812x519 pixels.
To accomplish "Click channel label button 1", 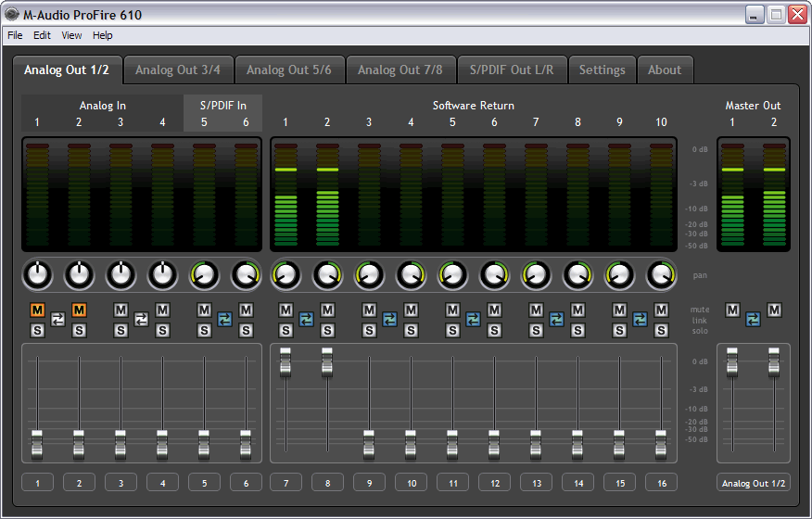I will [x=37, y=483].
